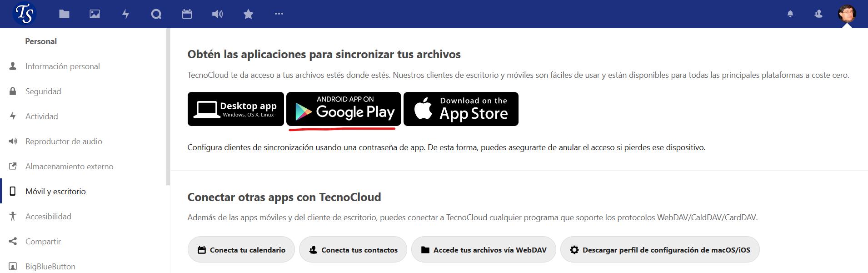The height and width of the screenshot is (273, 868).
Task: Download the Desktop app
Action: pyautogui.click(x=236, y=109)
